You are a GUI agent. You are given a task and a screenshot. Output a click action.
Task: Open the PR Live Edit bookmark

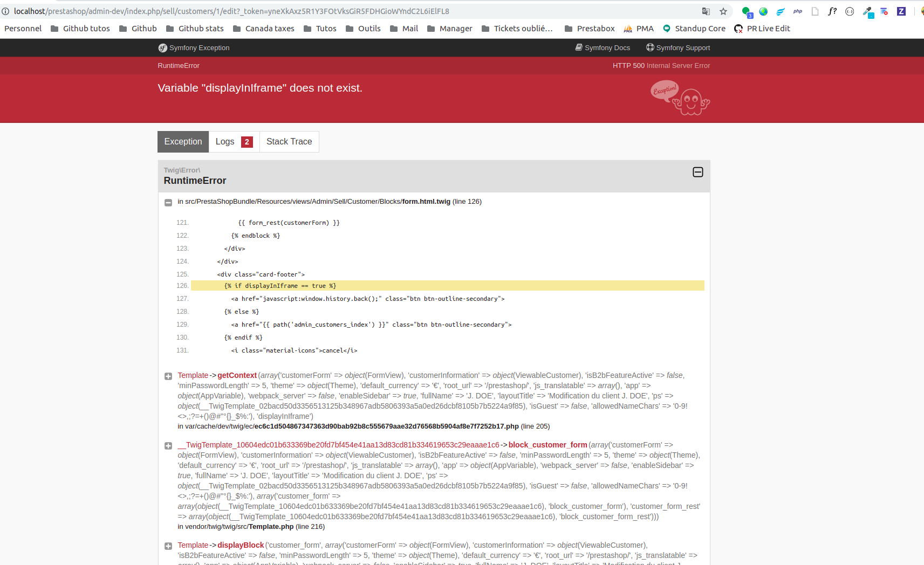762,29
